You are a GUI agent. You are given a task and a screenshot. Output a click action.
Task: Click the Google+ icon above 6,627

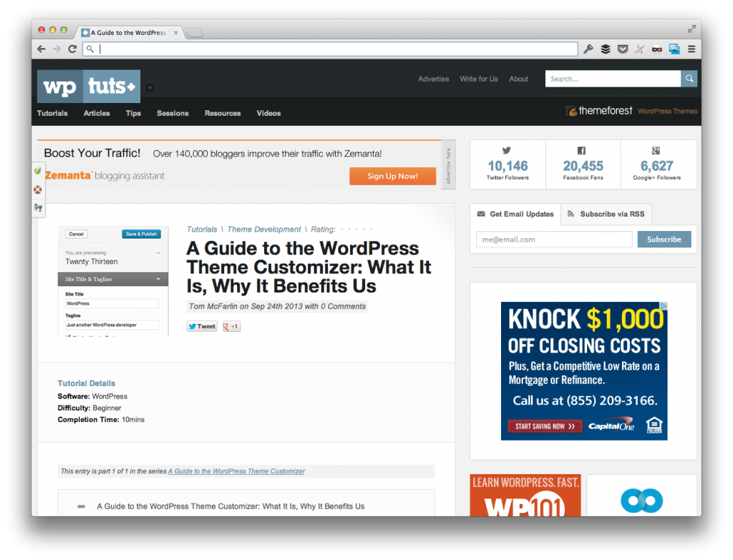click(x=656, y=150)
